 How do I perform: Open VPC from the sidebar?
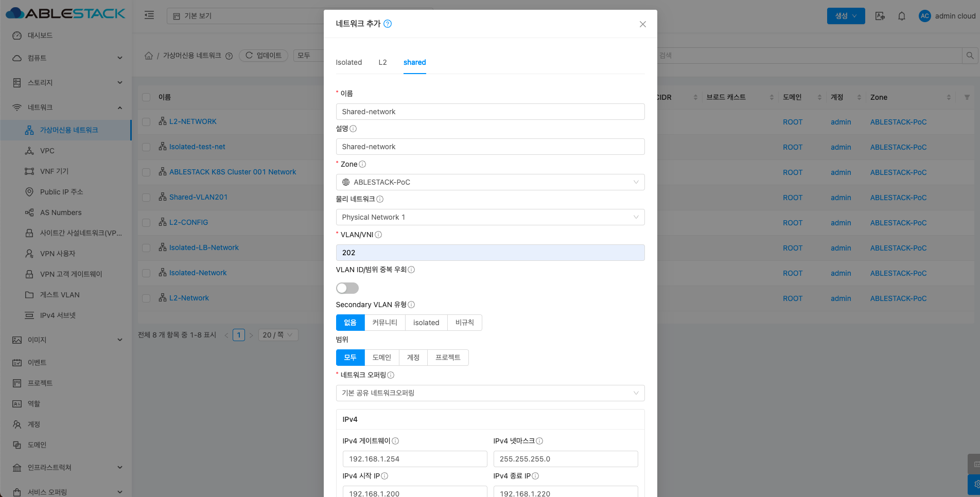(x=47, y=151)
